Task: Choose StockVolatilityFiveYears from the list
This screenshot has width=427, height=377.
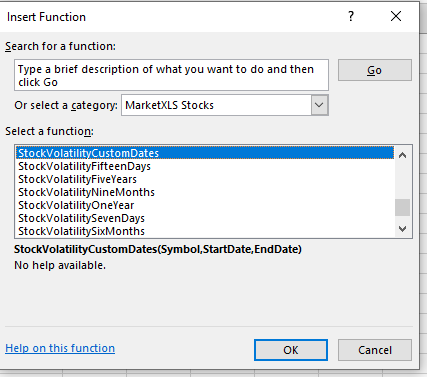Action: (x=205, y=179)
